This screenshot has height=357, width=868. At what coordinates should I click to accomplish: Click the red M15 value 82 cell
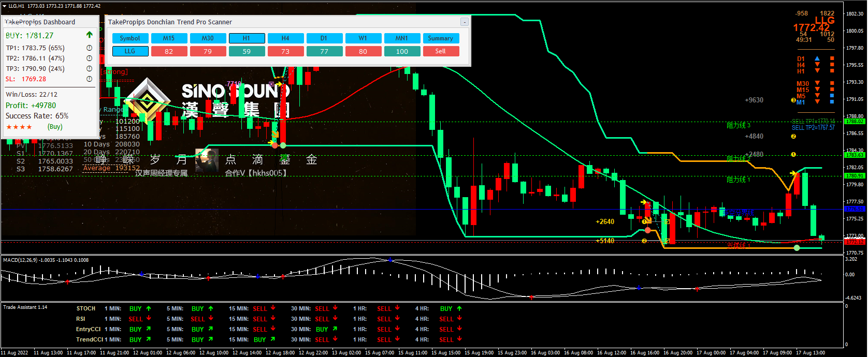pyautogui.click(x=169, y=51)
